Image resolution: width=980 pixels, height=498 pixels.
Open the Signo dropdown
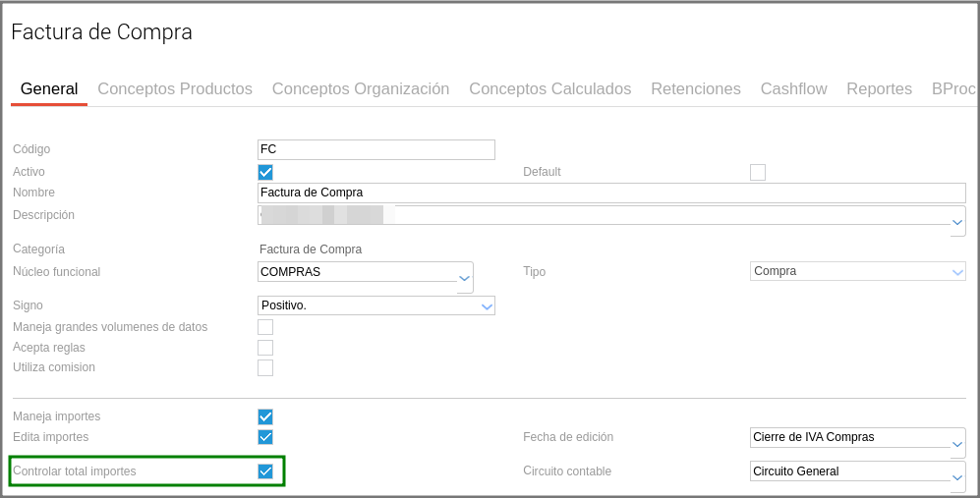point(486,306)
